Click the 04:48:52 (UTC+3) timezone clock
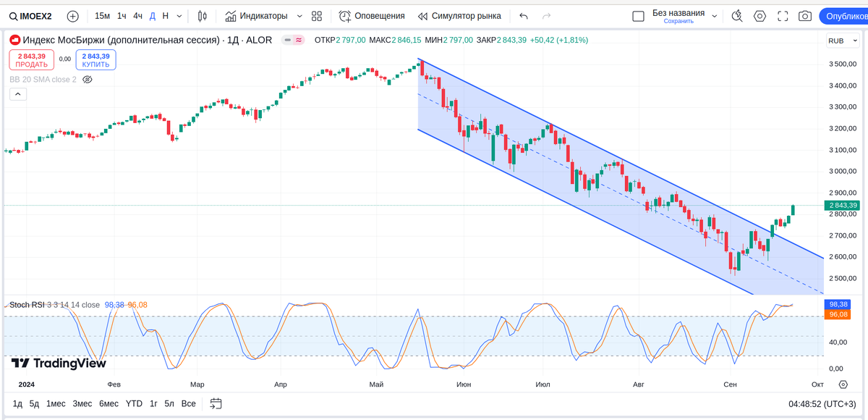The width and height of the screenshot is (868, 420). pyautogui.click(x=822, y=404)
